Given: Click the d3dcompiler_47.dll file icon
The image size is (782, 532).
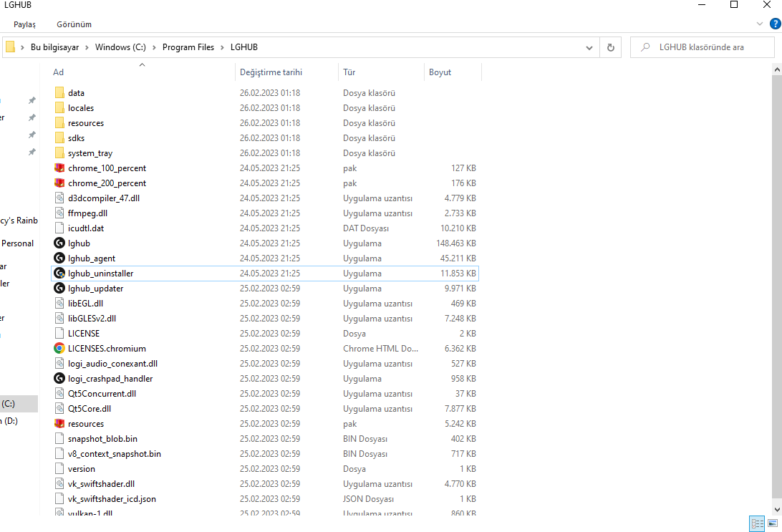Looking at the screenshot, I should point(59,198).
